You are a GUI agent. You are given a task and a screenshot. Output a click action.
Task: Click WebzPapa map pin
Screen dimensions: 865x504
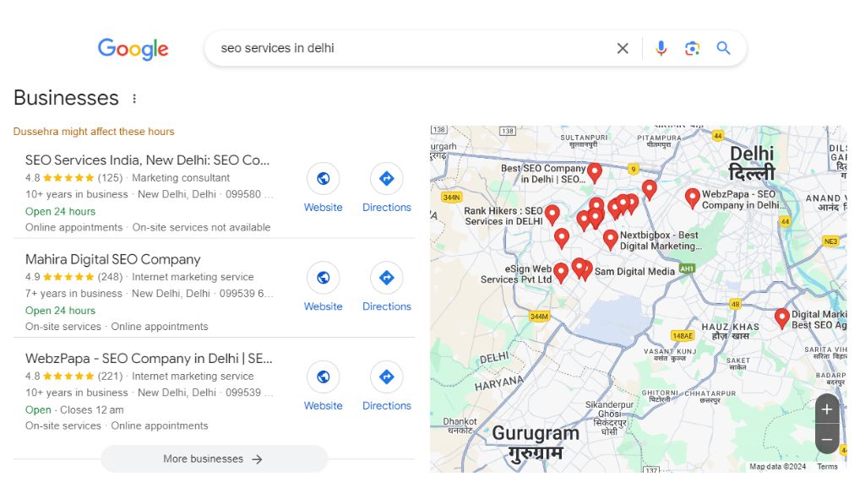point(693,198)
